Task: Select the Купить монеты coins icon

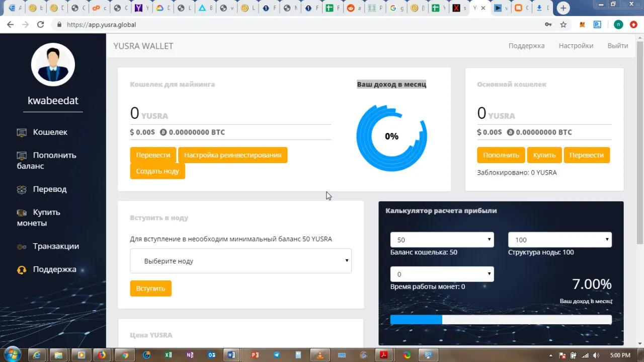Action: click(x=22, y=213)
